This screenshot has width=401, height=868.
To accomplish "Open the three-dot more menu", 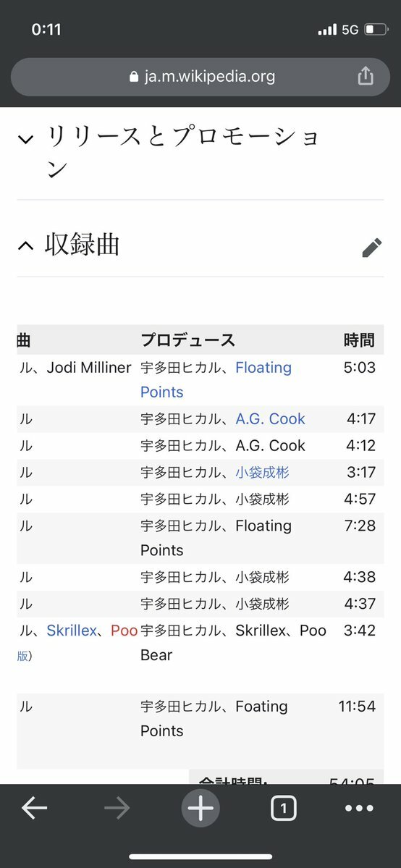I will (x=359, y=809).
